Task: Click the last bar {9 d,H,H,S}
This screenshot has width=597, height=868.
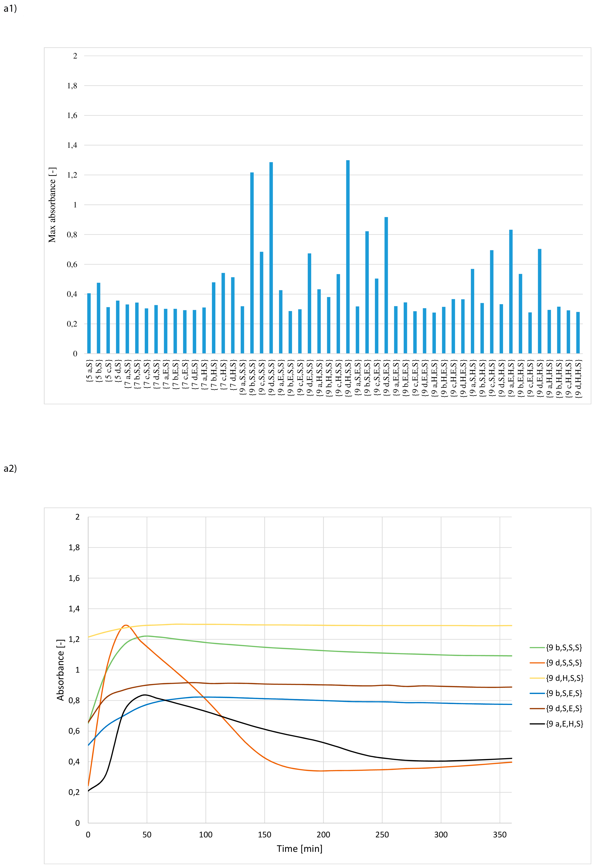Action: coord(578,333)
